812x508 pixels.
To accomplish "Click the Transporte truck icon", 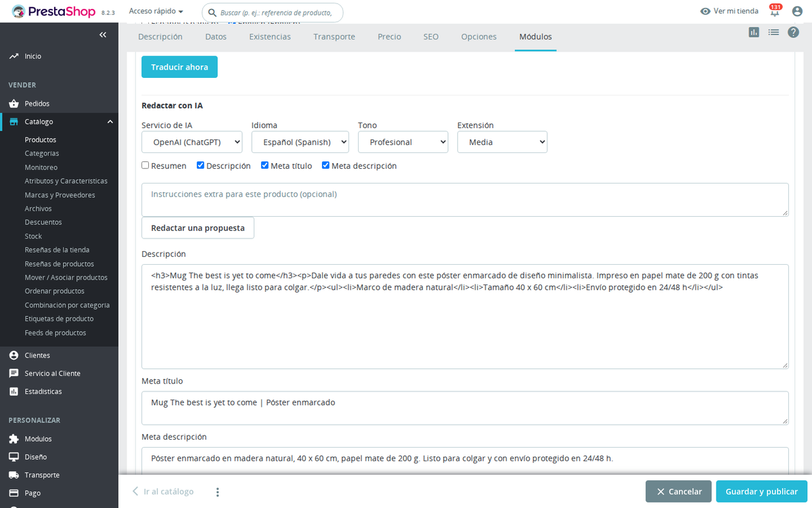I will coord(14,475).
